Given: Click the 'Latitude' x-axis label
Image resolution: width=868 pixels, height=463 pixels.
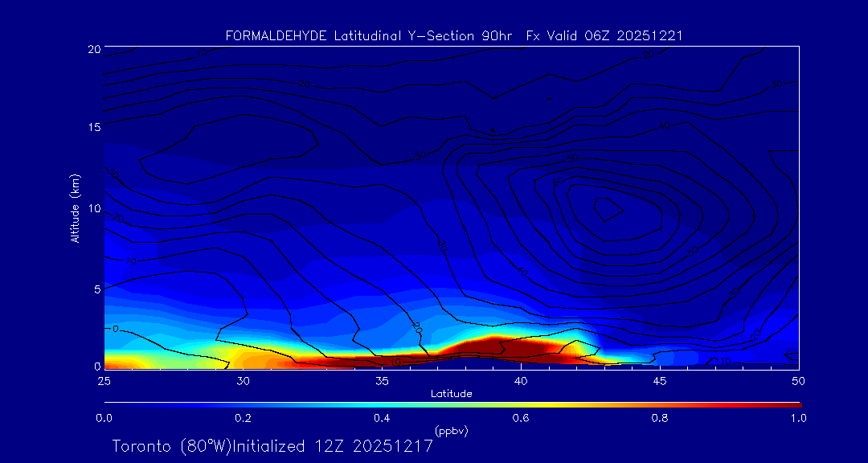Looking at the screenshot, I should tap(452, 393).
